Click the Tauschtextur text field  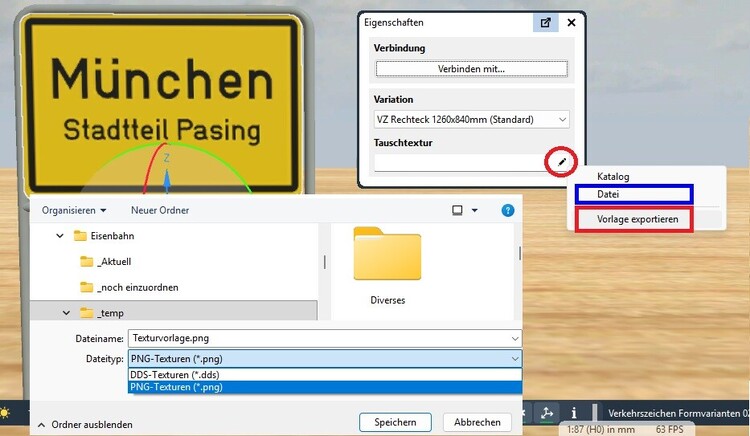pyautogui.click(x=465, y=163)
